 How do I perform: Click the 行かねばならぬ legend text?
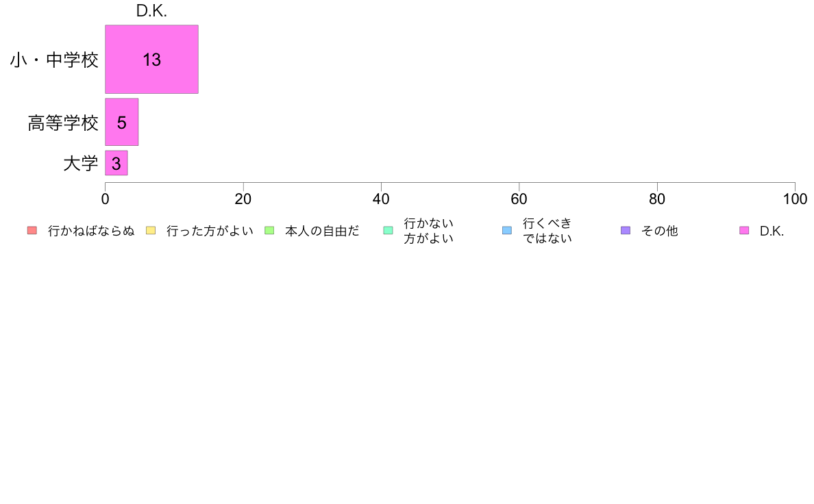click(91, 231)
